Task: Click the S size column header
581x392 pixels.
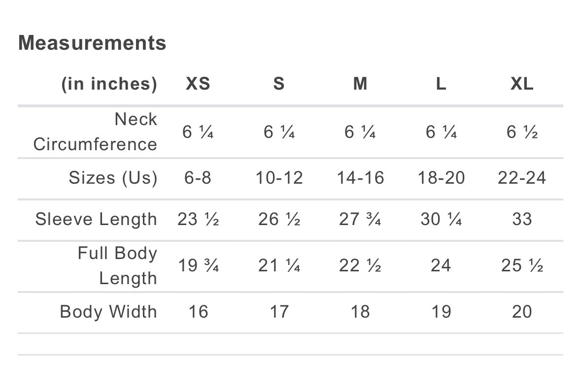Action: point(279,84)
